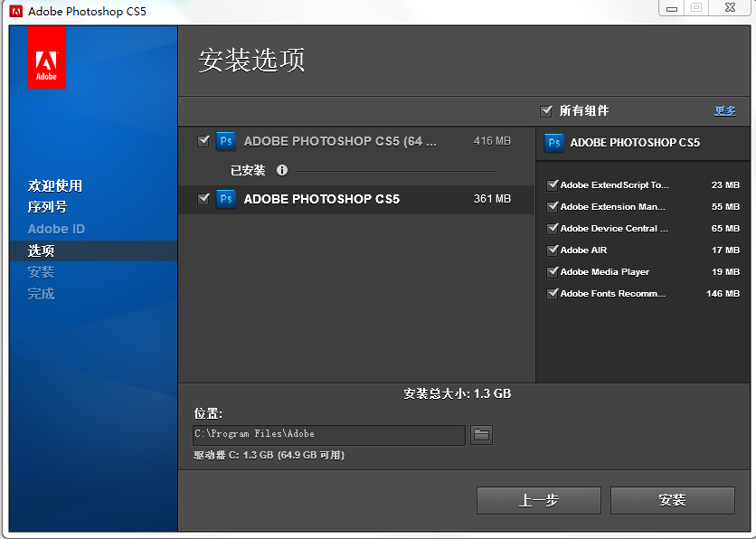
Task: Show info next to 已安装
Action: tap(282, 170)
